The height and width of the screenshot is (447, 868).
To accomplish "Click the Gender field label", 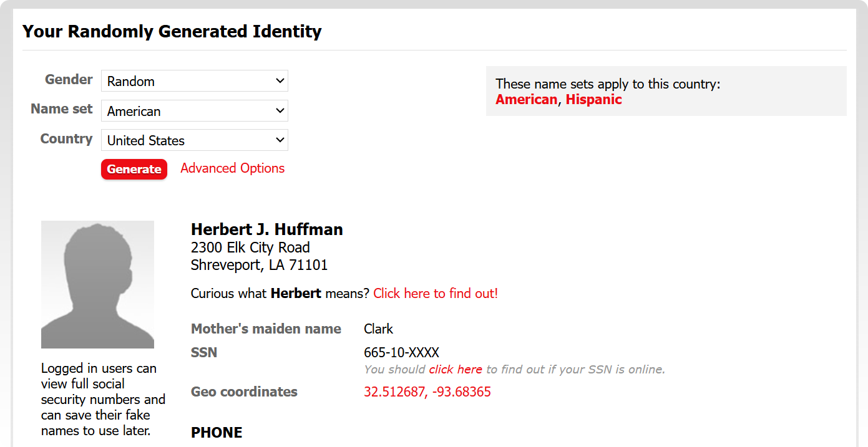I will (69, 80).
